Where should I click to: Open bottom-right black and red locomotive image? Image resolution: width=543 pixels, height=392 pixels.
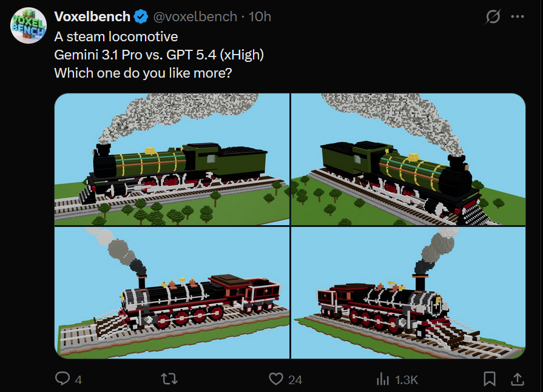[x=408, y=292]
